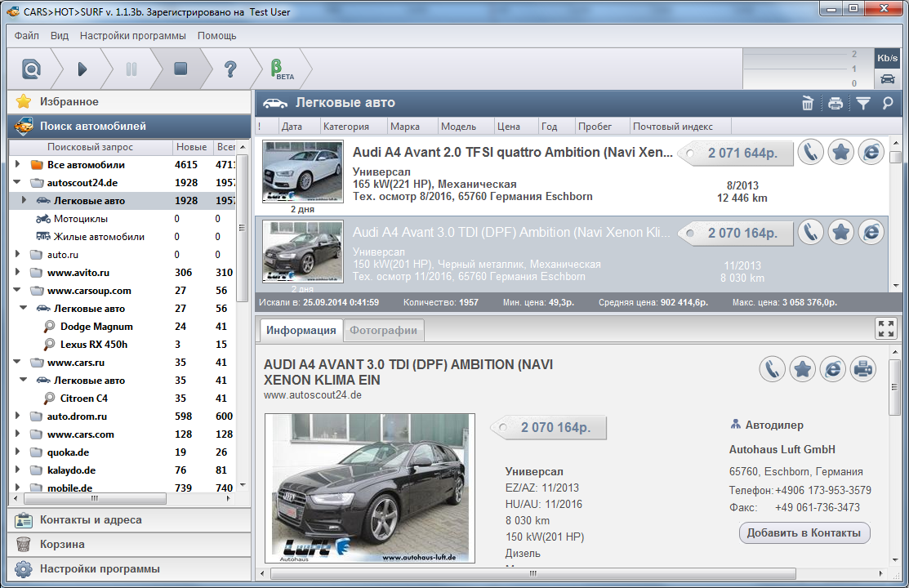The image size is (909, 588).
Task: Collapse www.carsoup.com tree node
Action: pos(17,290)
